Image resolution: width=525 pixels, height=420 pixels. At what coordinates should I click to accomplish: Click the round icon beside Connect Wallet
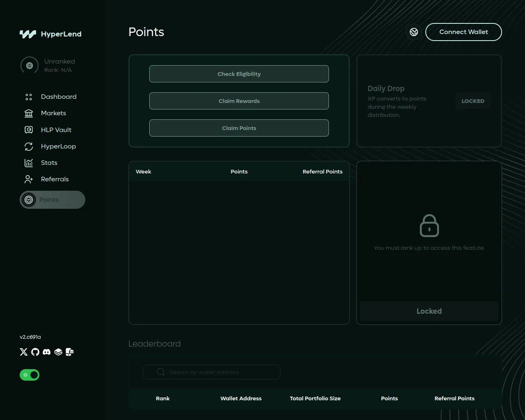coord(414,32)
